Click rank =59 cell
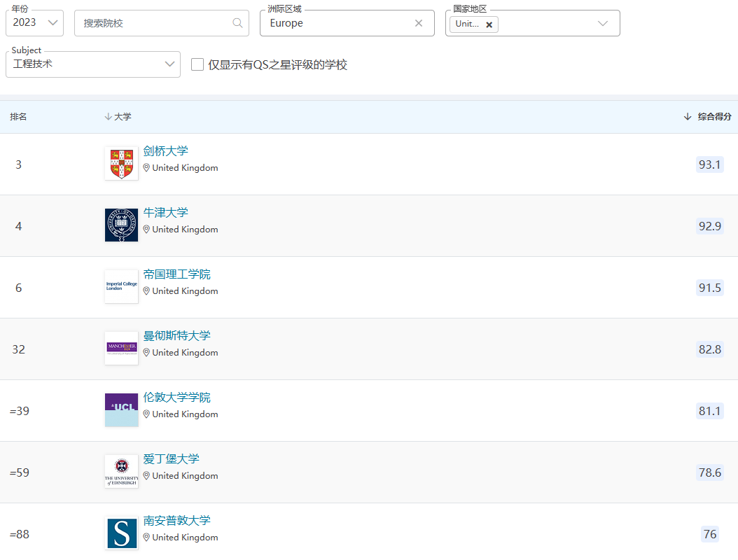 tap(20, 473)
